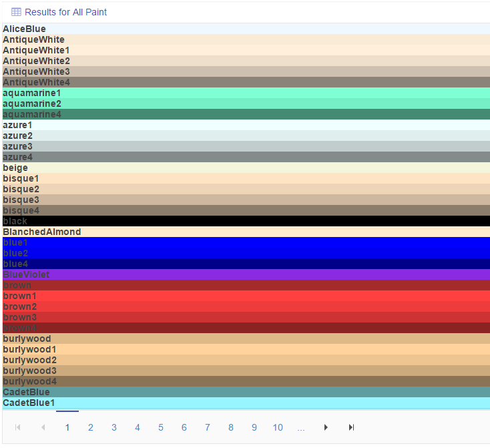Screen dimensions: 490x448
Task: Select the bisque3 row
Action: pyautogui.click(x=246, y=200)
